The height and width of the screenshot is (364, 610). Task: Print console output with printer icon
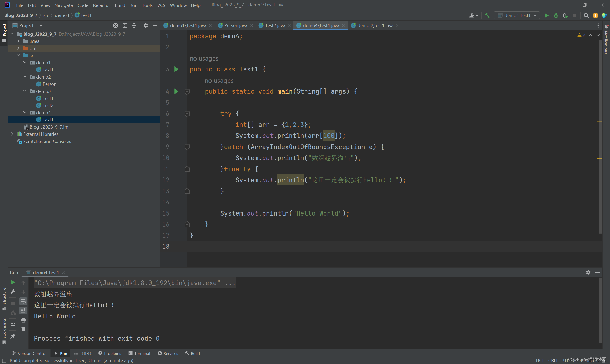pos(23,320)
